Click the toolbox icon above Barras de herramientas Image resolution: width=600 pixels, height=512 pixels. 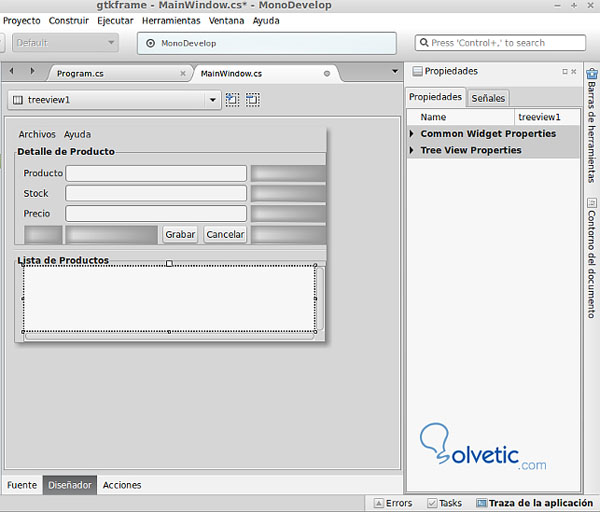click(x=592, y=73)
